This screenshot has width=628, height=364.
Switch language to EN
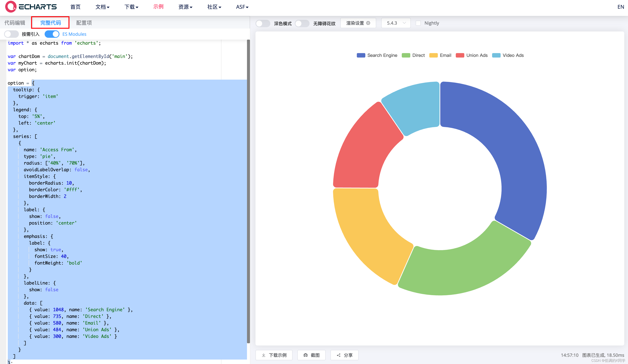pyautogui.click(x=621, y=7)
